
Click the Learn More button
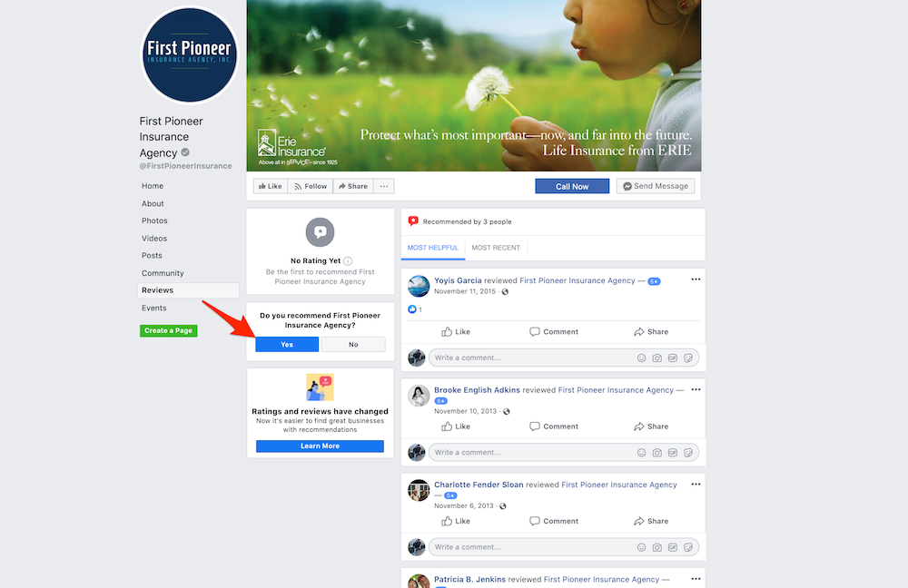[320, 446]
